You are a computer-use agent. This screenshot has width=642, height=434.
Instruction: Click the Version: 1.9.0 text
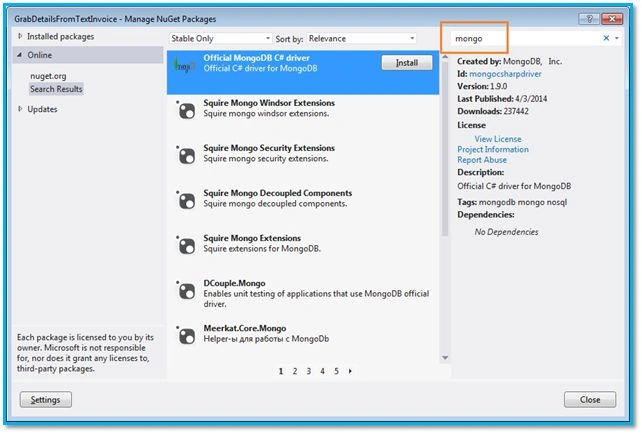coord(482,86)
